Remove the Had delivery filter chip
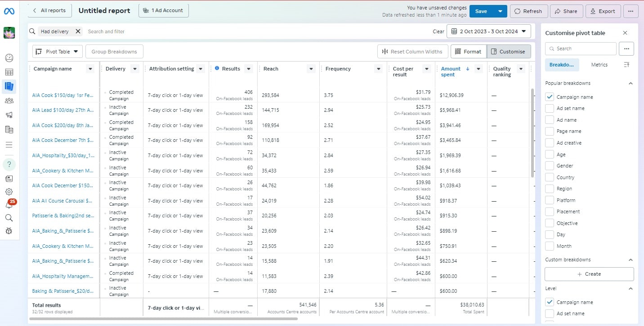 78,31
